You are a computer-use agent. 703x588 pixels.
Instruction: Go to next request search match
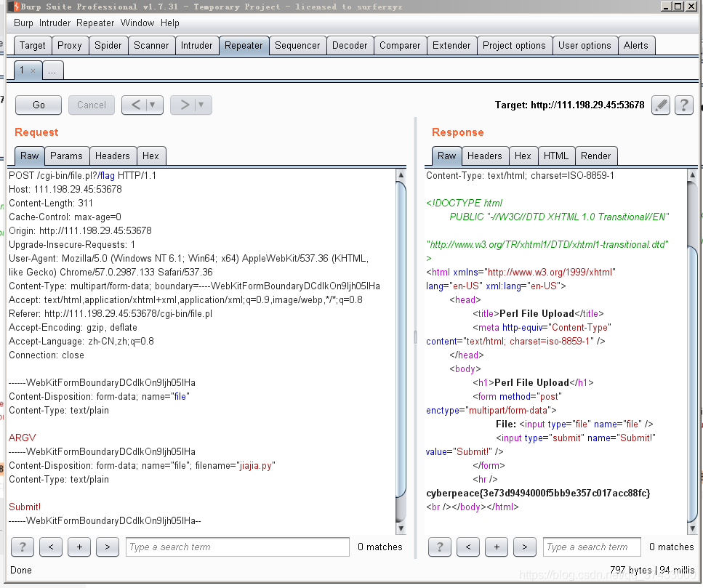pyautogui.click(x=108, y=547)
